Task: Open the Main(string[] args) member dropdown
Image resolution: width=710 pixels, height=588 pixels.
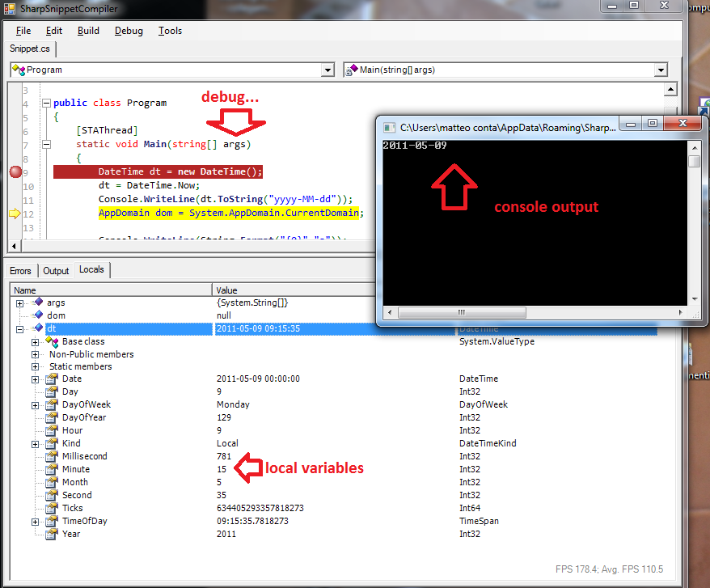Action: click(x=661, y=70)
